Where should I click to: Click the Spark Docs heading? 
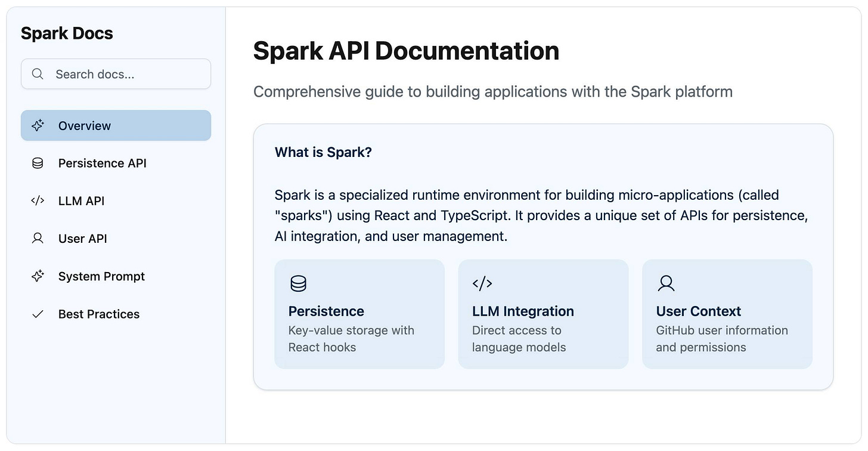[x=67, y=33]
